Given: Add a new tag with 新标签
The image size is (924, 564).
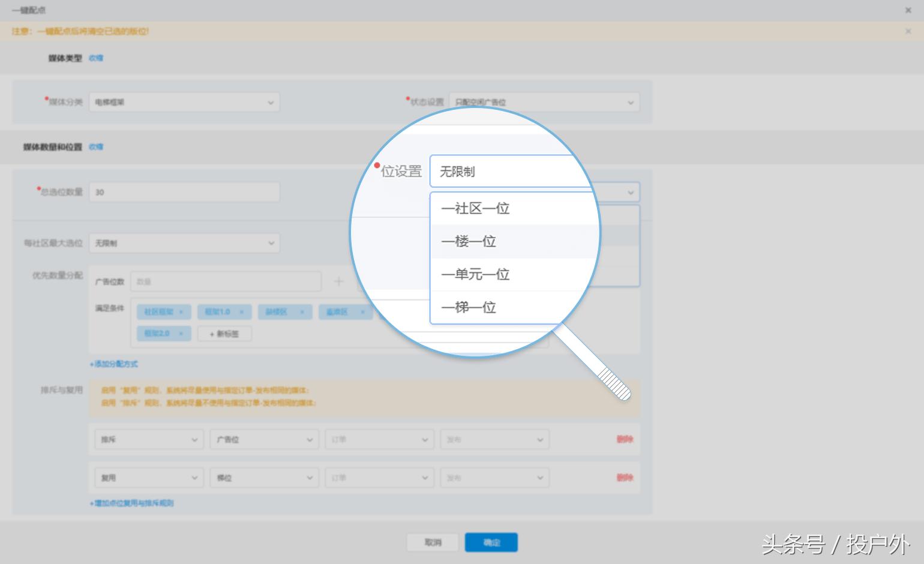Looking at the screenshot, I should tap(224, 334).
